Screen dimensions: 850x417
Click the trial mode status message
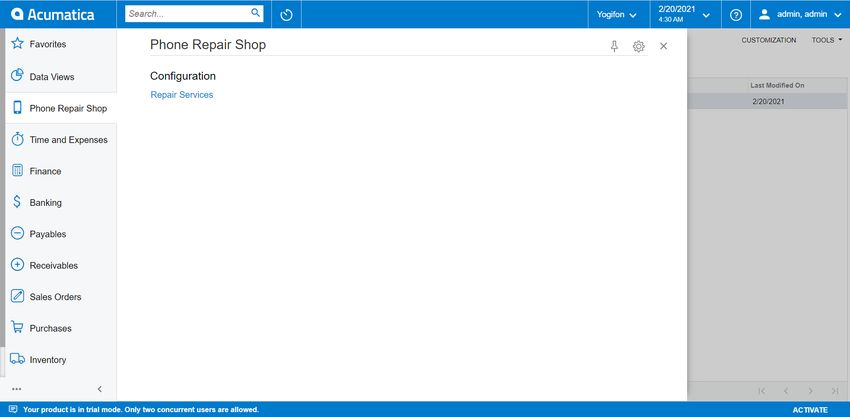tap(141, 409)
